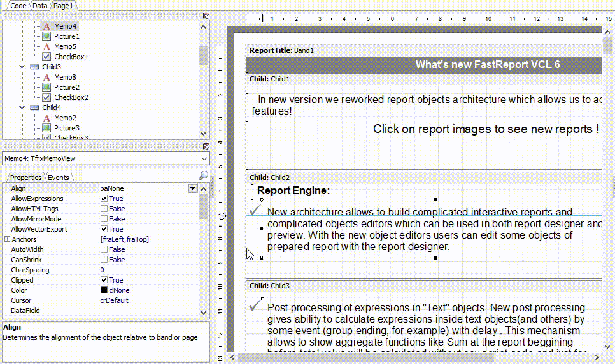The width and height of the screenshot is (615, 364).
Task: Click the What's new FastReport VCL 6 title
Action: point(488,64)
